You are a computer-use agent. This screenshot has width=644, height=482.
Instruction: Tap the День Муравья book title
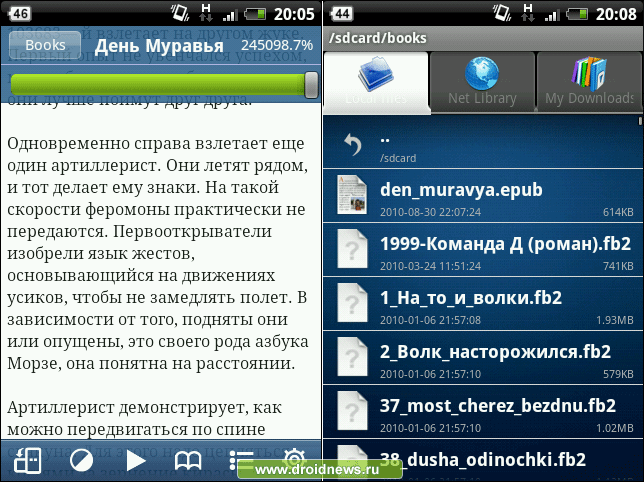point(159,46)
